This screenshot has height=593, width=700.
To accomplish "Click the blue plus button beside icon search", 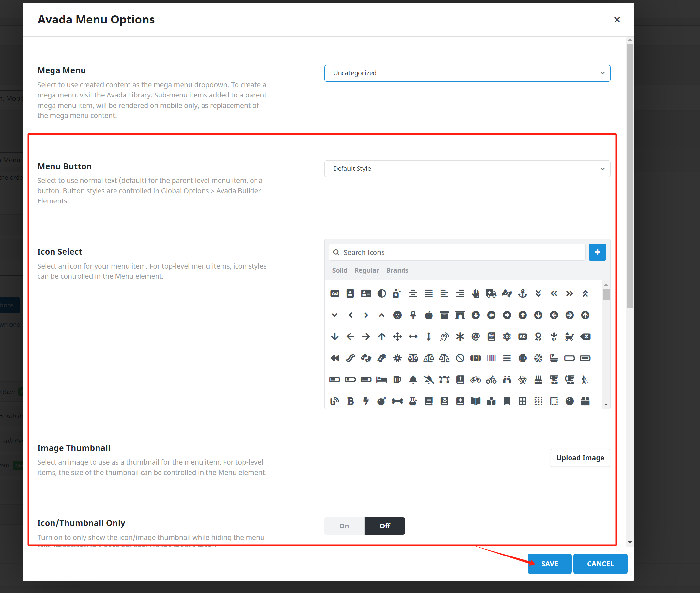I will pyautogui.click(x=597, y=252).
